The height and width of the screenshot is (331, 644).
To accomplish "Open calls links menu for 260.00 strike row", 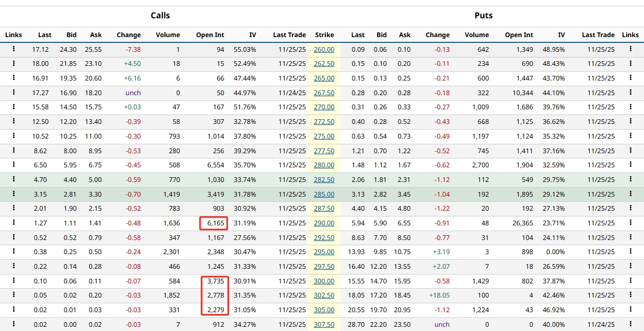I will (14, 49).
